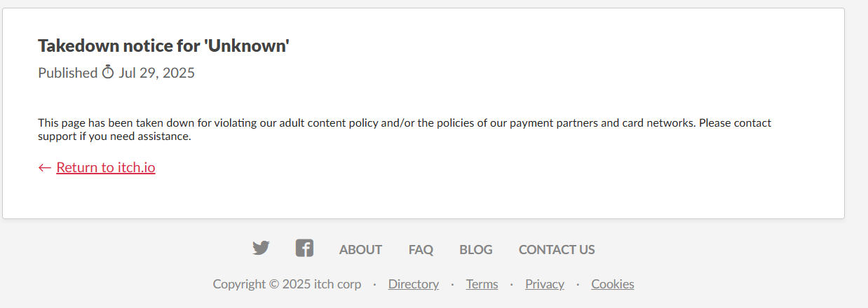868x308 pixels.
Task: Open the ABOUT footer menu item
Action: coord(360,250)
